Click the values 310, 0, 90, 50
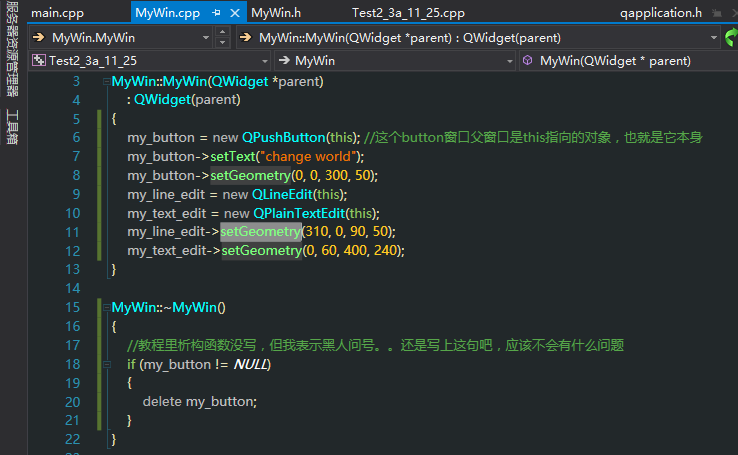Screen dimensions: 738x455 click(346, 231)
